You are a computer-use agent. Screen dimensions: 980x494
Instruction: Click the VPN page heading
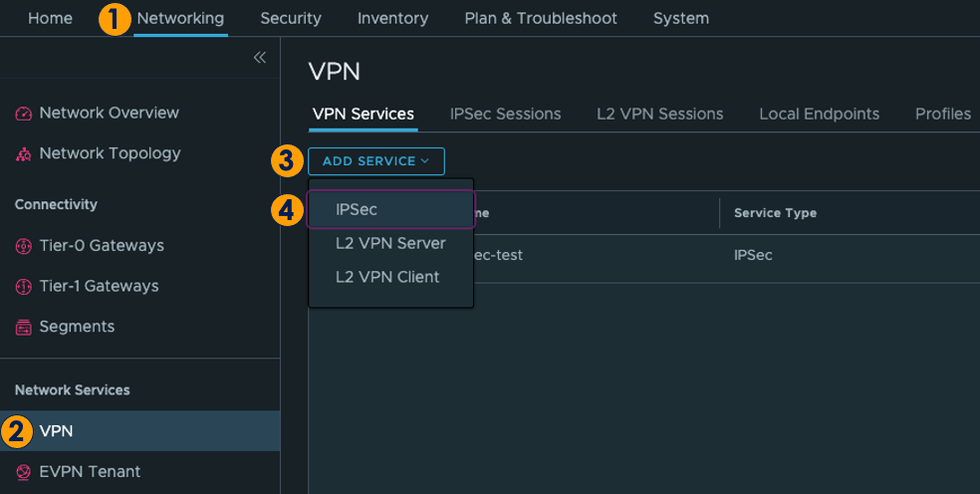click(x=335, y=72)
